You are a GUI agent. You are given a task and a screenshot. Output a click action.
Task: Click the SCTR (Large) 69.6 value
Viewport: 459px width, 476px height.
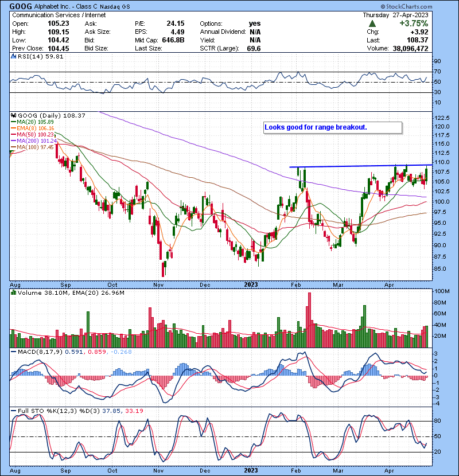click(254, 49)
